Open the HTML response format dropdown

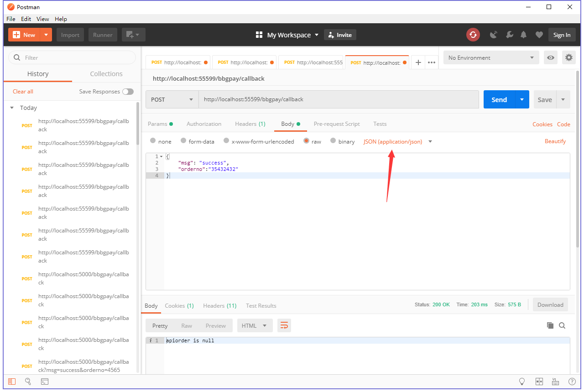coord(255,325)
